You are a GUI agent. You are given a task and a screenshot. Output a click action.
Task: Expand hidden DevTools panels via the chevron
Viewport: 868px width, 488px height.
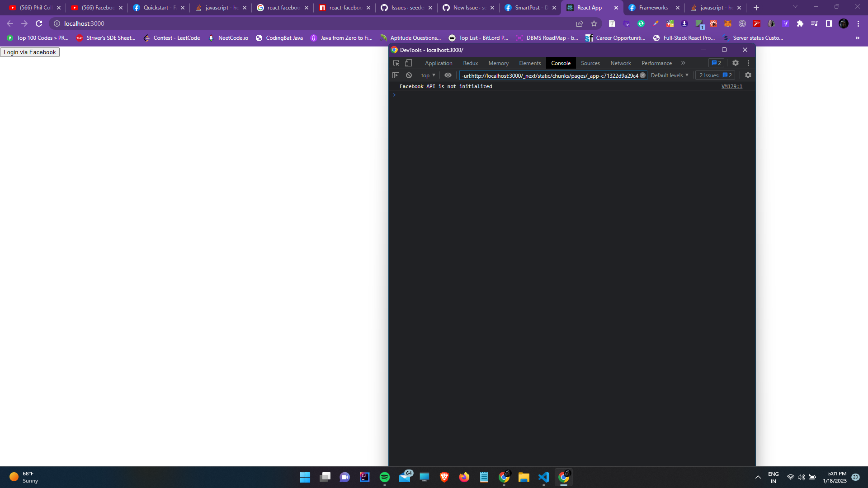pyautogui.click(x=683, y=63)
